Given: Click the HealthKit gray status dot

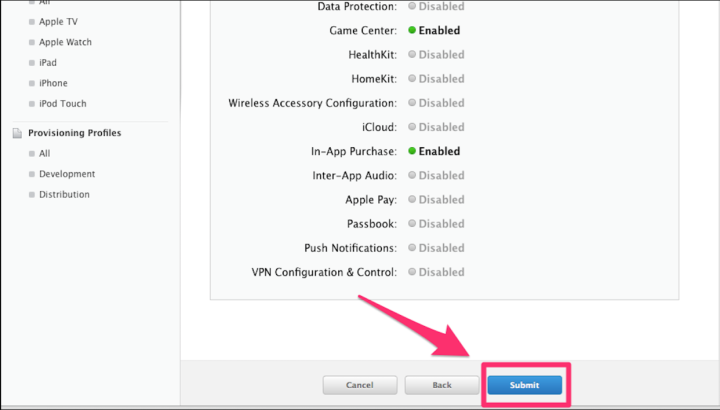Looking at the screenshot, I should 412,54.
